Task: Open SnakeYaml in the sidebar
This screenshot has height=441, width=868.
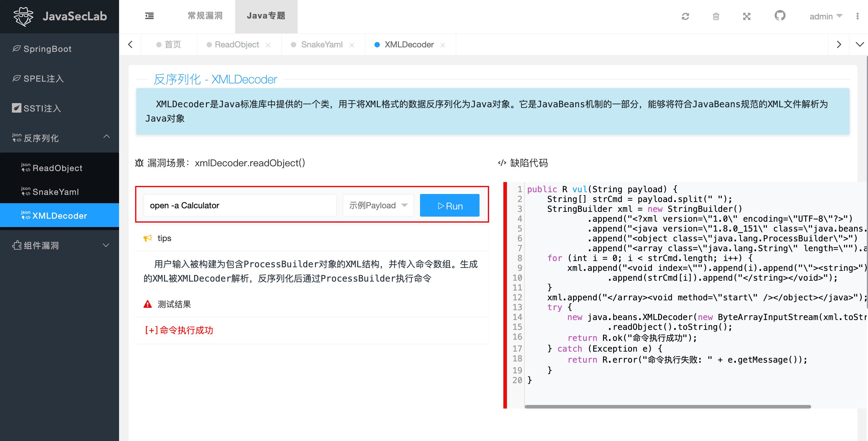Action: tap(60, 192)
